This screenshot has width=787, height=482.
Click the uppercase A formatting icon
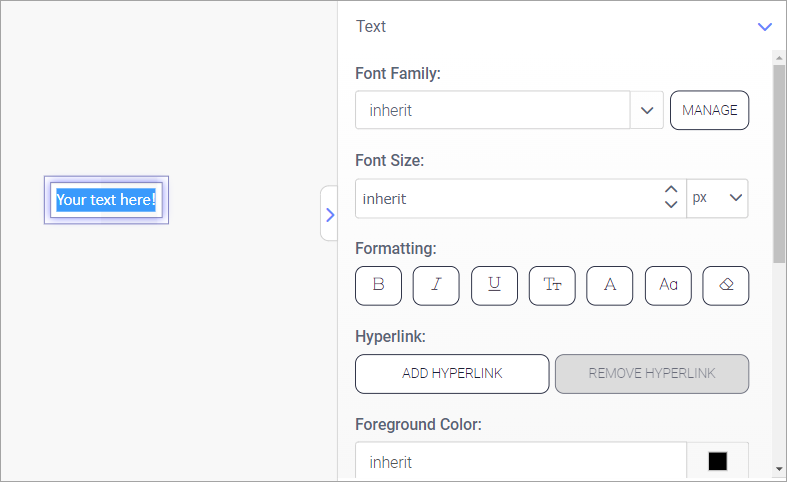(610, 285)
